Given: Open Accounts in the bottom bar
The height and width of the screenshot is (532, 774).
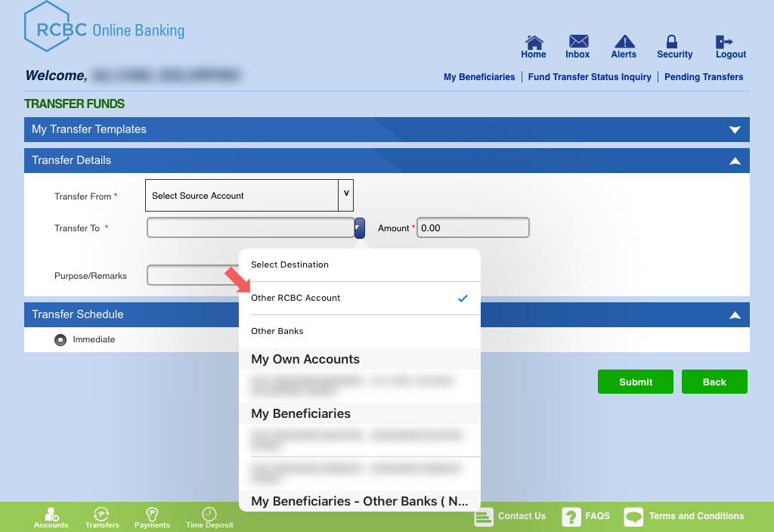Looking at the screenshot, I should click(51, 518).
